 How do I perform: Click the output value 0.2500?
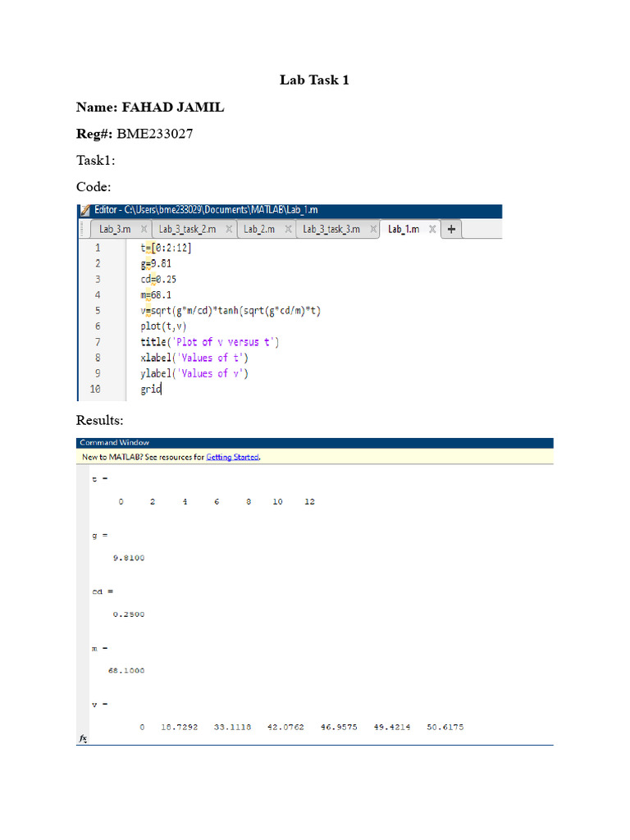coord(129,614)
